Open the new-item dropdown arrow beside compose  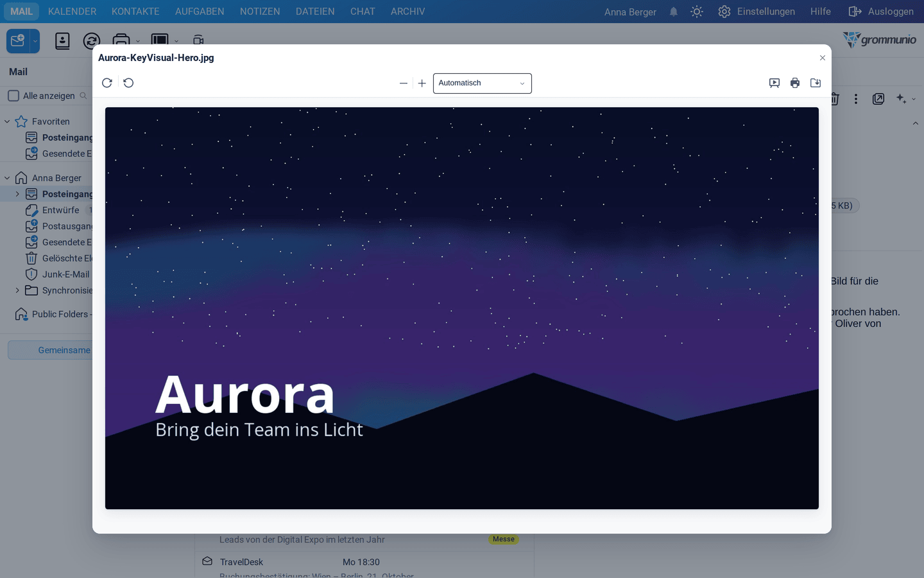tap(35, 41)
